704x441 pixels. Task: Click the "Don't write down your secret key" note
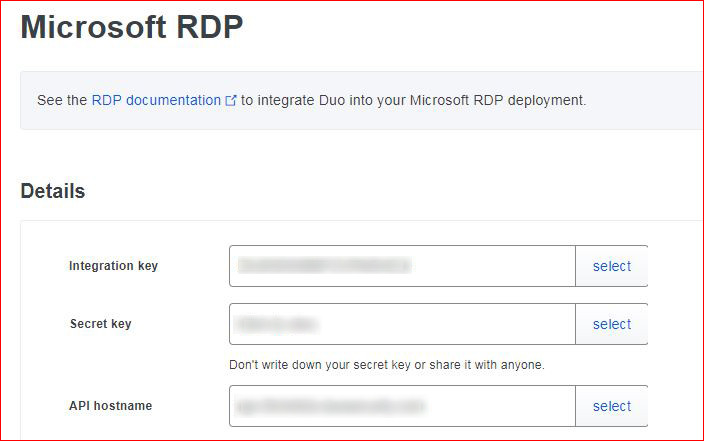coord(387,365)
